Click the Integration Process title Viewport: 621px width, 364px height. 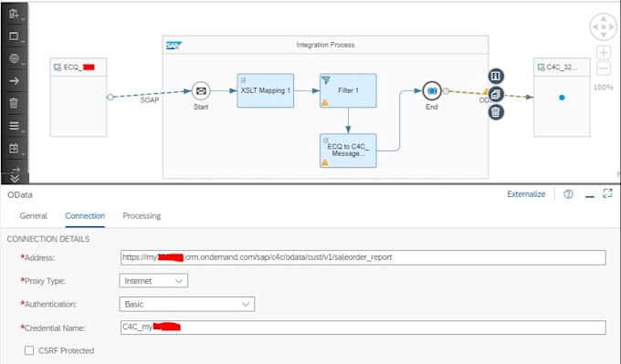tap(325, 45)
